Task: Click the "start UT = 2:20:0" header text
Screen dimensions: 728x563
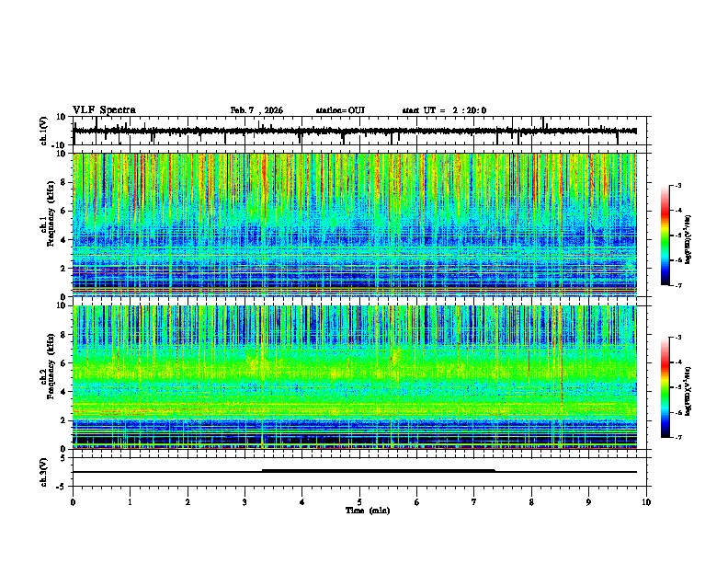Action: 444,110
